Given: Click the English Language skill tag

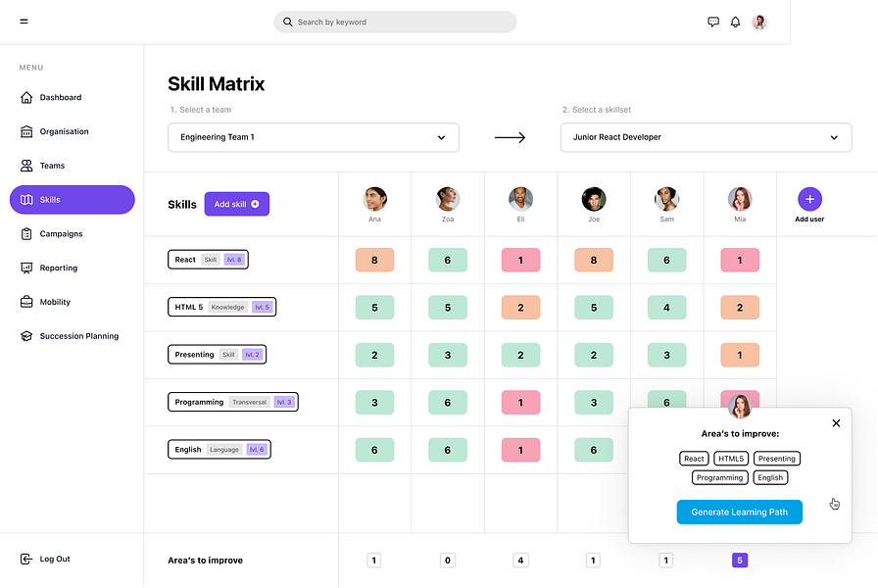Looking at the screenshot, I should pyautogui.click(x=219, y=449).
